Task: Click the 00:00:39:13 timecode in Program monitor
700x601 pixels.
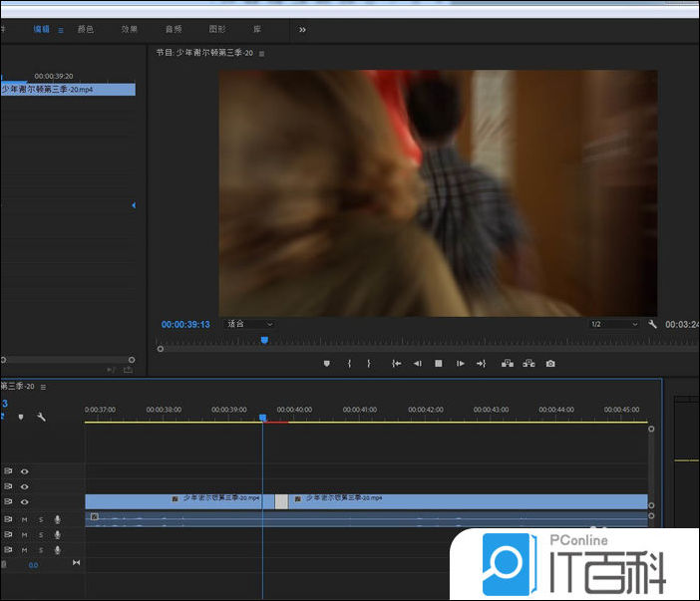Action: 185,324
